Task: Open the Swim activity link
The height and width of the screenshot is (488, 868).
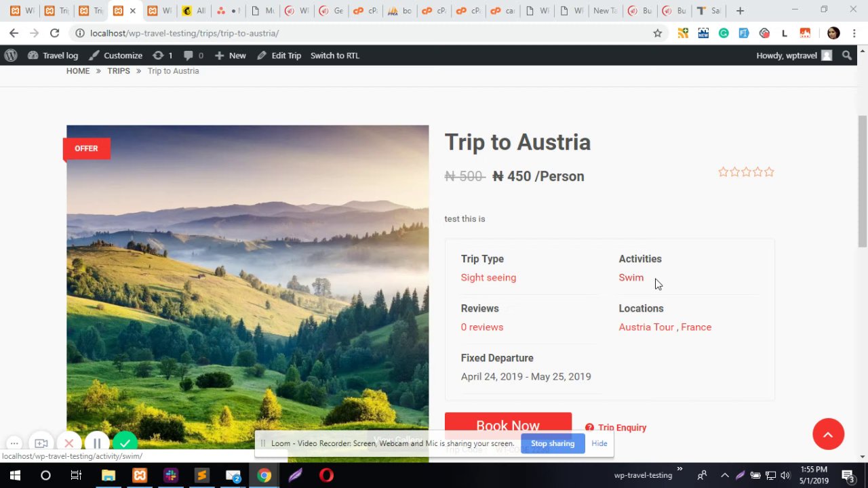Action: [631, 277]
